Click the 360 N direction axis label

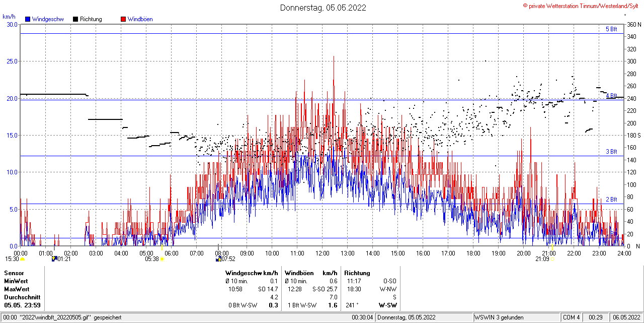click(x=633, y=24)
